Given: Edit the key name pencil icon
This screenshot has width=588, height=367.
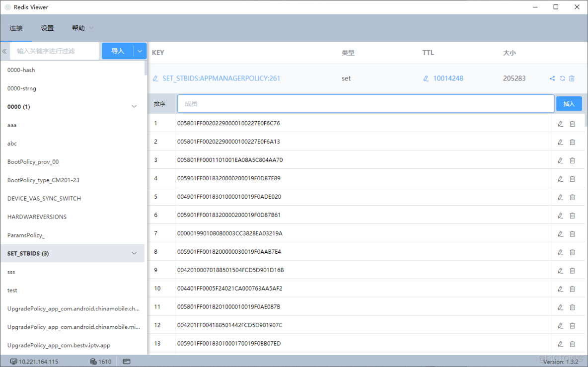Looking at the screenshot, I should [x=155, y=78].
